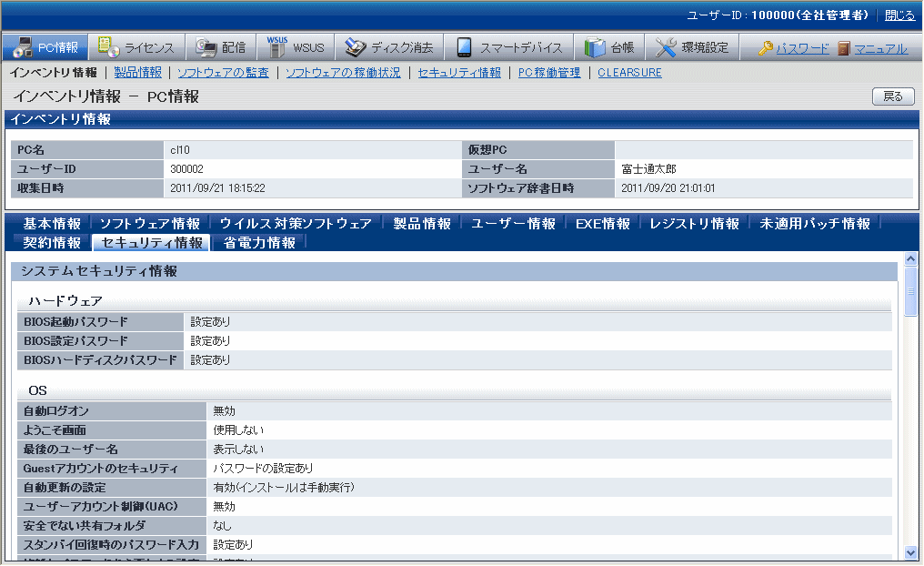Open the 環境設定 tools icon
This screenshot has width=924, height=566.
coord(666,47)
